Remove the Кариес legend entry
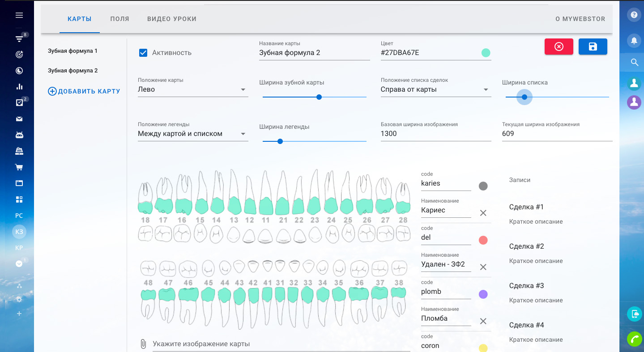 [x=483, y=213]
